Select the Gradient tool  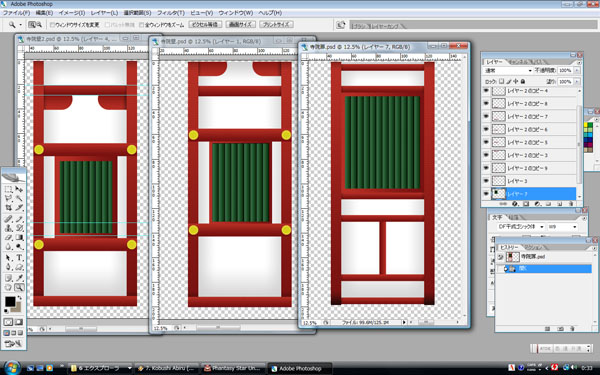click(19, 237)
